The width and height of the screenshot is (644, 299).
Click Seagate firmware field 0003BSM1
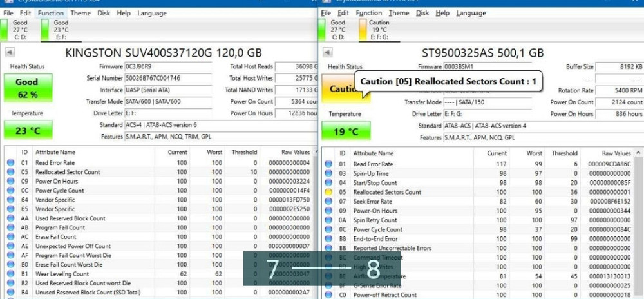click(x=487, y=66)
